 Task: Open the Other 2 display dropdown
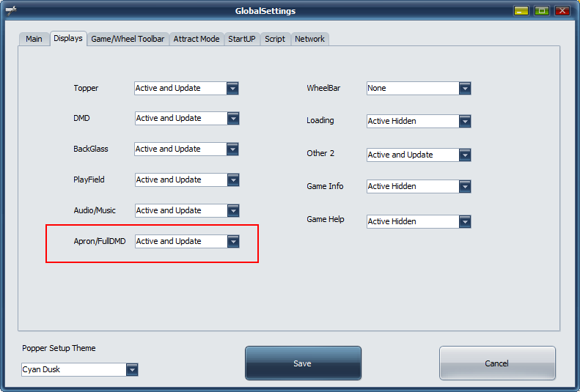coord(464,155)
